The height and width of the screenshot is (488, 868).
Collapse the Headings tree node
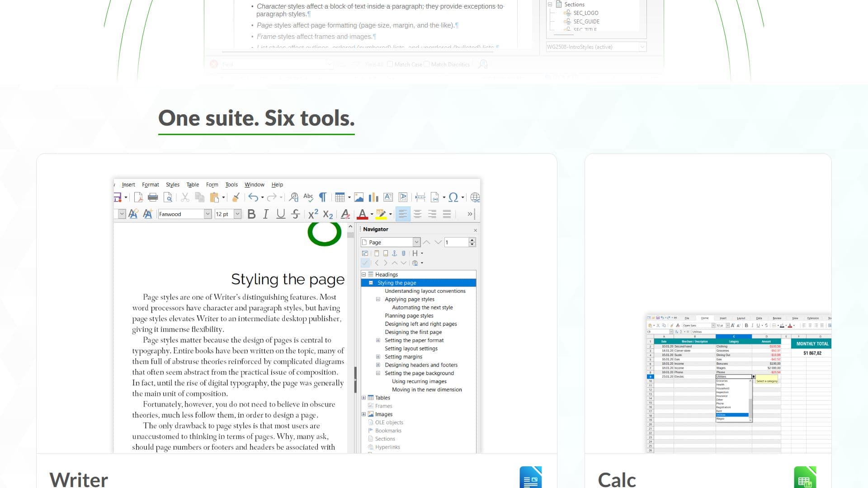(363, 275)
